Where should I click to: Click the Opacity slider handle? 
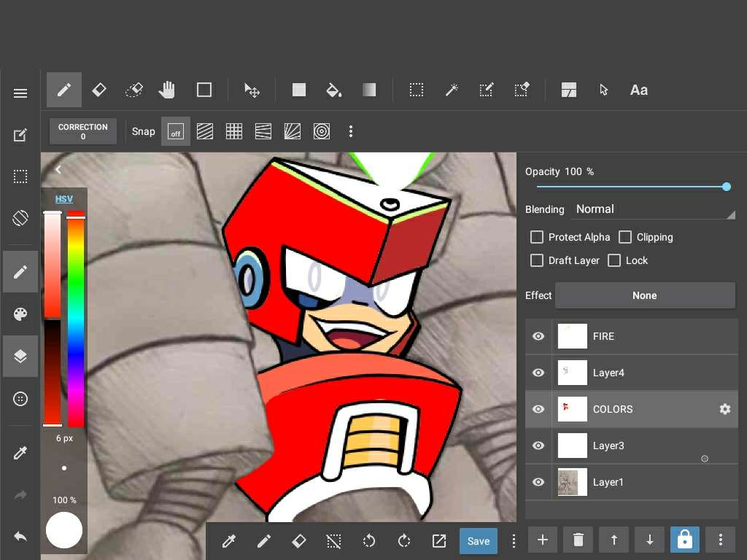[x=726, y=187]
